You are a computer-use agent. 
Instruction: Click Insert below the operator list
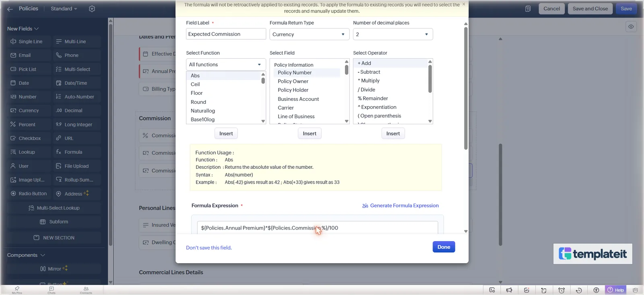[393, 133]
